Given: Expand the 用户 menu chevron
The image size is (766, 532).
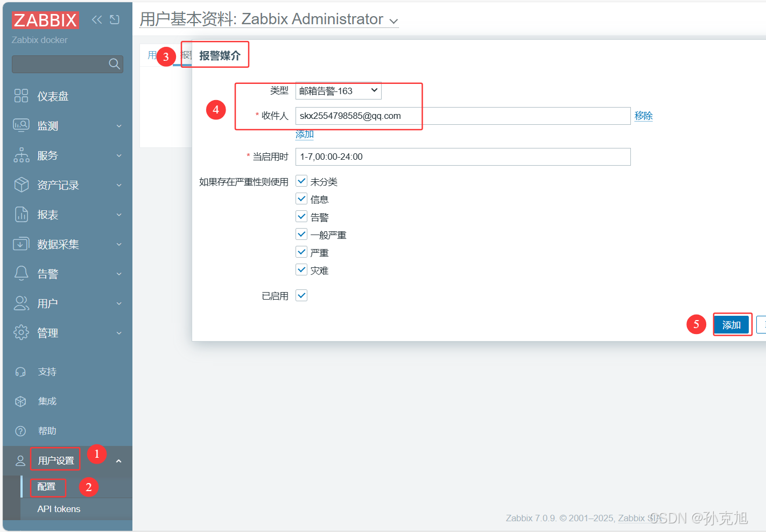Looking at the screenshot, I should pyautogui.click(x=119, y=303).
